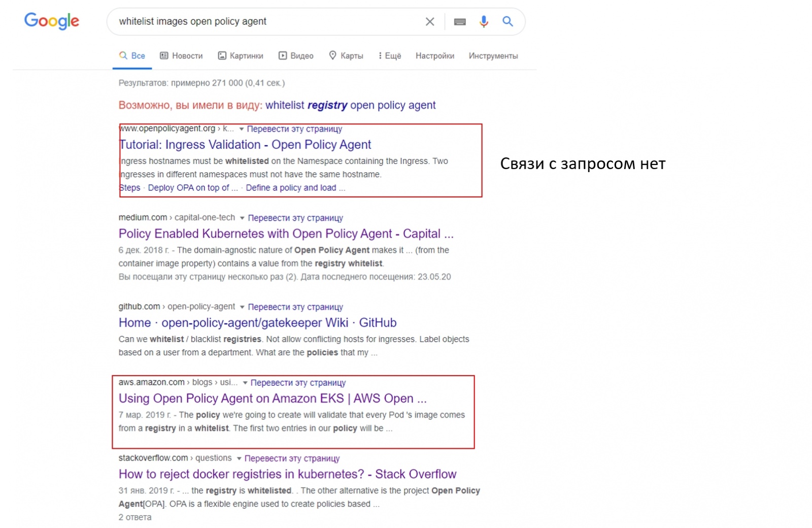This screenshot has height=528, width=812.
Task: Open the Stack Overflow docker registries result
Action: pos(287,474)
